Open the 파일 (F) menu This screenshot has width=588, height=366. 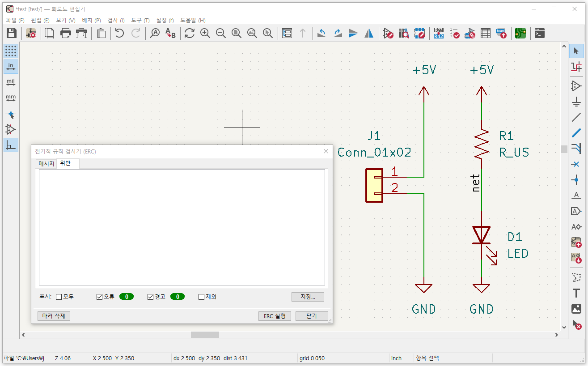(15, 21)
